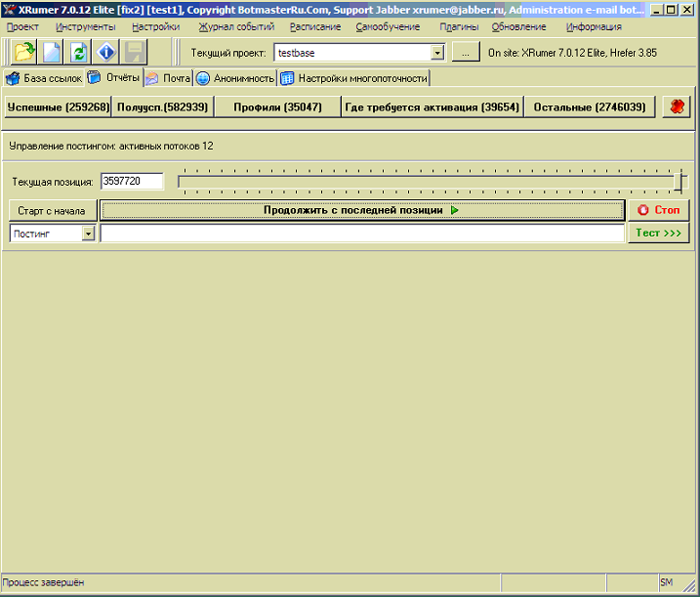Click the new project blank page icon
The height and width of the screenshot is (597, 700).
click(52, 53)
